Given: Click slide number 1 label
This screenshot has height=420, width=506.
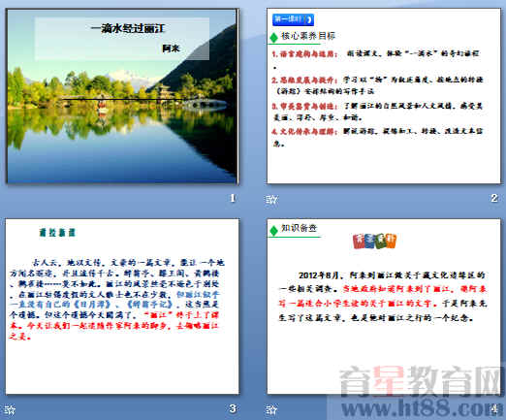Looking at the screenshot, I should tap(233, 198).
